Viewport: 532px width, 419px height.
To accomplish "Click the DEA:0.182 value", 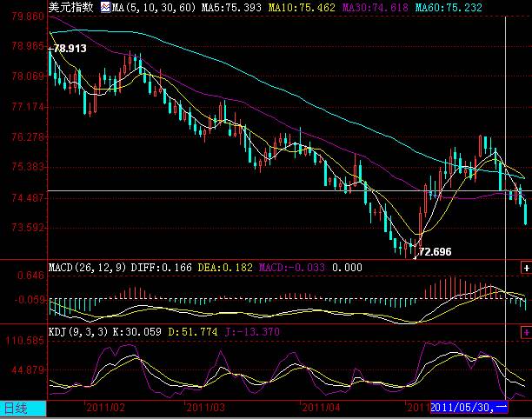I will point(225,268).
